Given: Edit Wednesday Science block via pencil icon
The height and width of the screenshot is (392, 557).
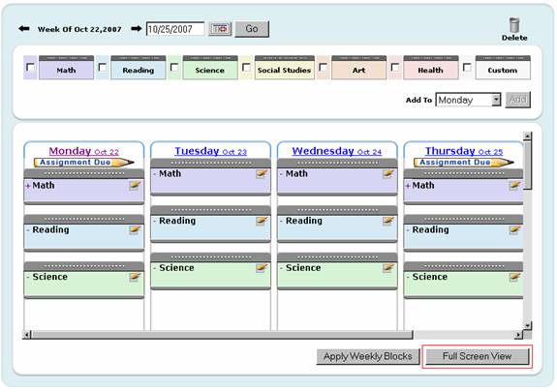Looking at the screenshot, I should [387, 268].
